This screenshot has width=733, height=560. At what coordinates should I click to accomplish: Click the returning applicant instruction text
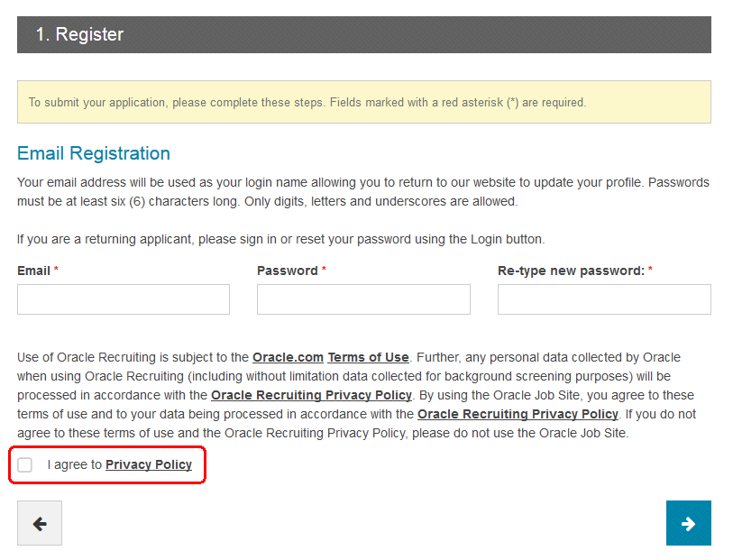pos(281,239)
